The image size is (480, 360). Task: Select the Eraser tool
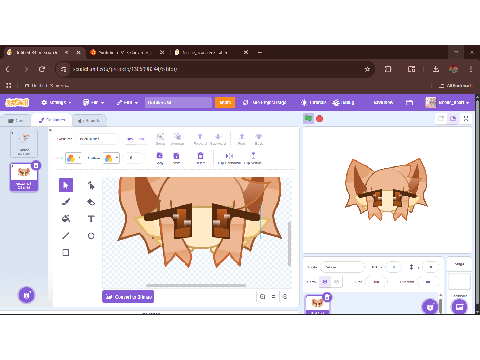91,202
